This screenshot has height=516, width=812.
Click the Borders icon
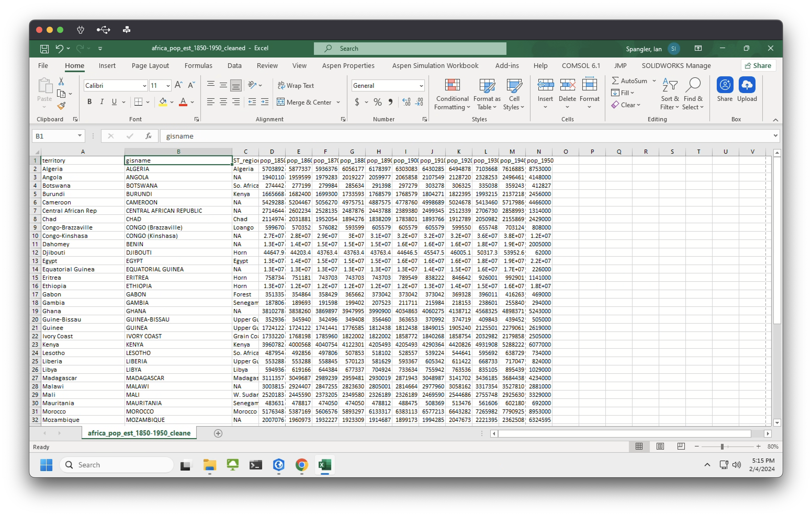pyautogui.click(x=138, y=102)
